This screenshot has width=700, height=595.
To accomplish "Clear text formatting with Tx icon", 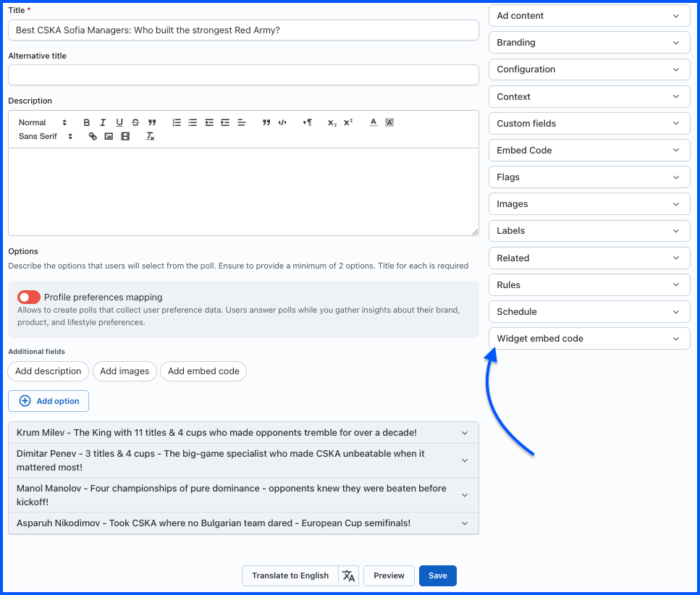I will (x=151, y=136).
